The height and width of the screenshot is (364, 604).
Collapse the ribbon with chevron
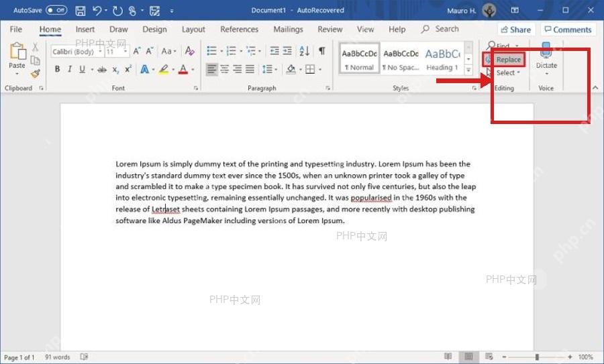point(595,88)
